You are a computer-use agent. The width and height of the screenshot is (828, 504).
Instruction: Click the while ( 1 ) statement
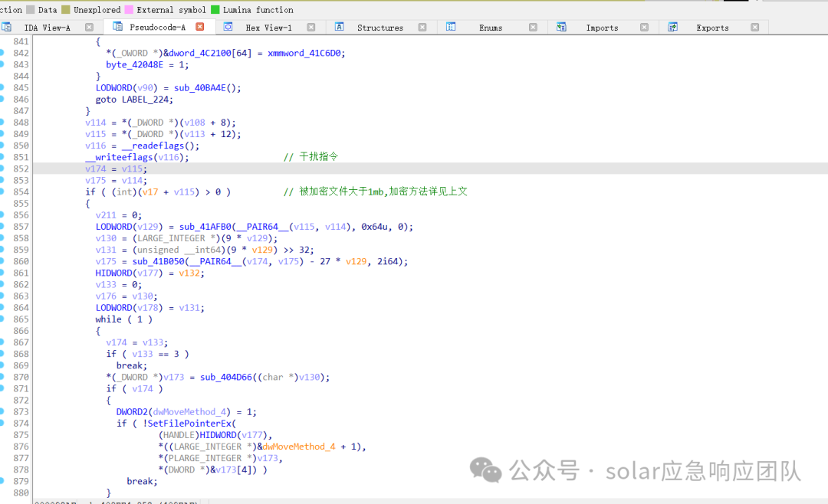[123, 319]
